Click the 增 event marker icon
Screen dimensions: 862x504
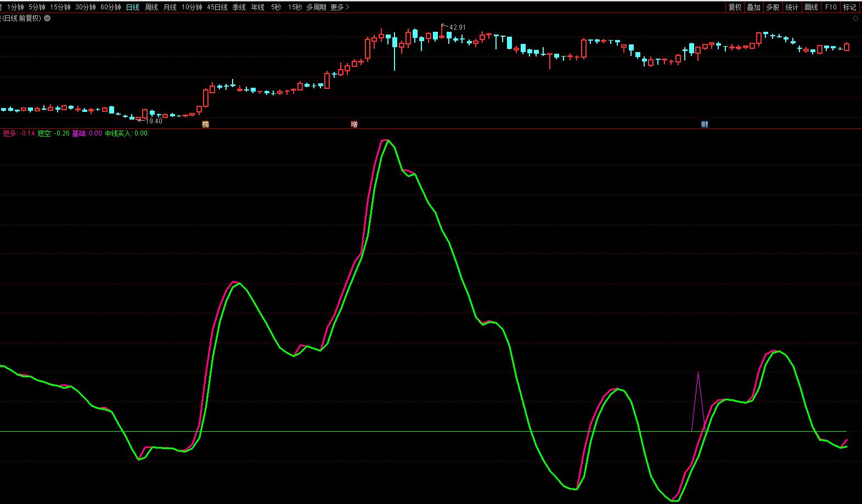point(354,124)
